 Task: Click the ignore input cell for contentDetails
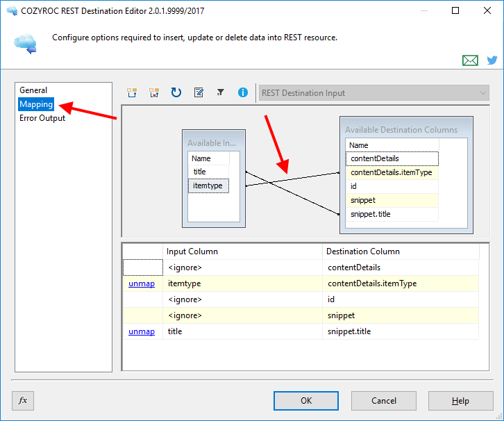coord(242,267)
